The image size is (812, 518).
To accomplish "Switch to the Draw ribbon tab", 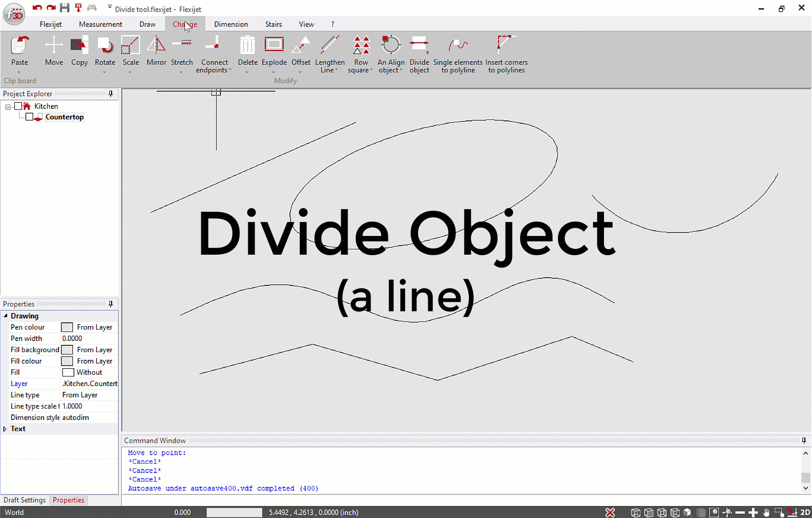I will tap(147, 24).
